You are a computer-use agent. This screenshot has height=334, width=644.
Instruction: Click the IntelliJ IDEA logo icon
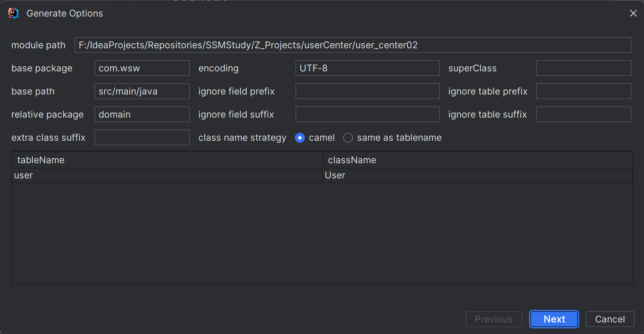point(13,13)
